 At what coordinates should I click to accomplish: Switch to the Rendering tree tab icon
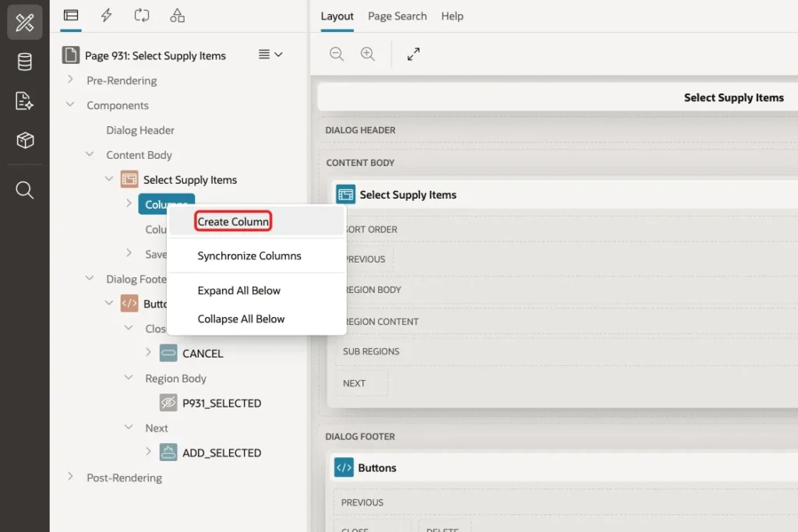(x=71, y=16)
